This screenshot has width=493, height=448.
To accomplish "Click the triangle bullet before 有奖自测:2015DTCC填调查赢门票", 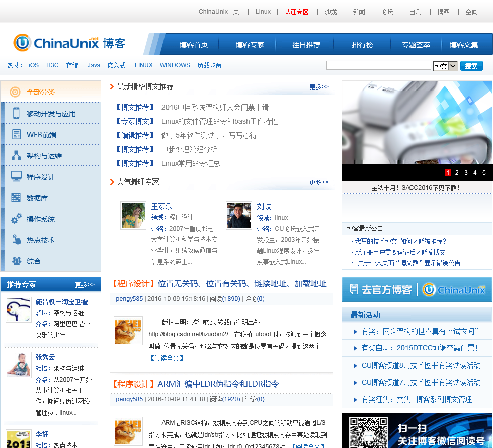I will click(x=355, y=348).
